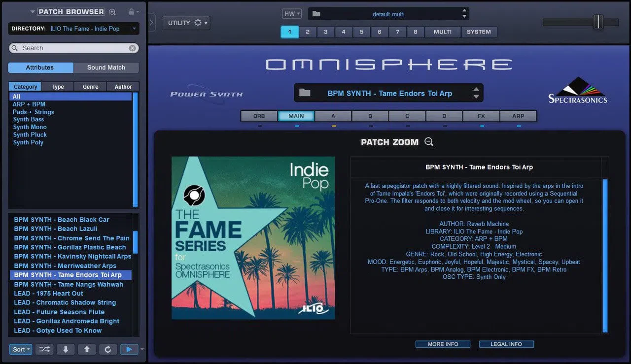631x364 pixels.
Task: Open the ORB page tab
Action: pos(259,116)
